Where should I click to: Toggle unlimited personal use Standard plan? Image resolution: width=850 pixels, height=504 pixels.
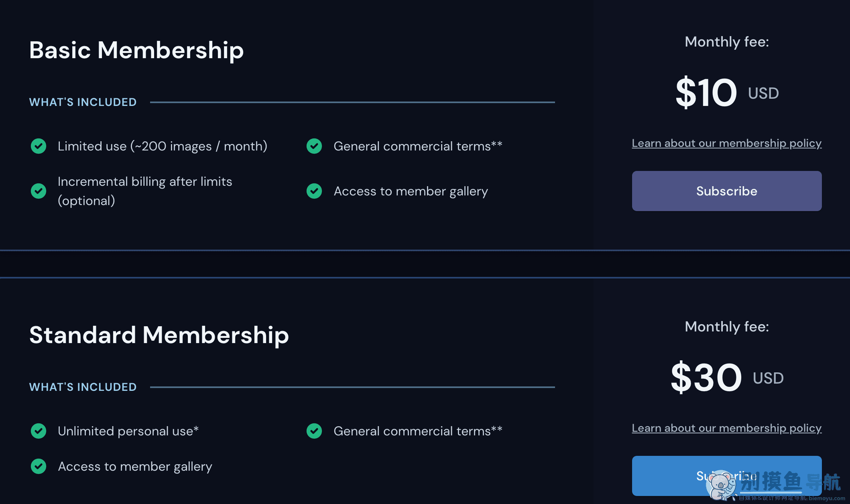click(39, 431)
